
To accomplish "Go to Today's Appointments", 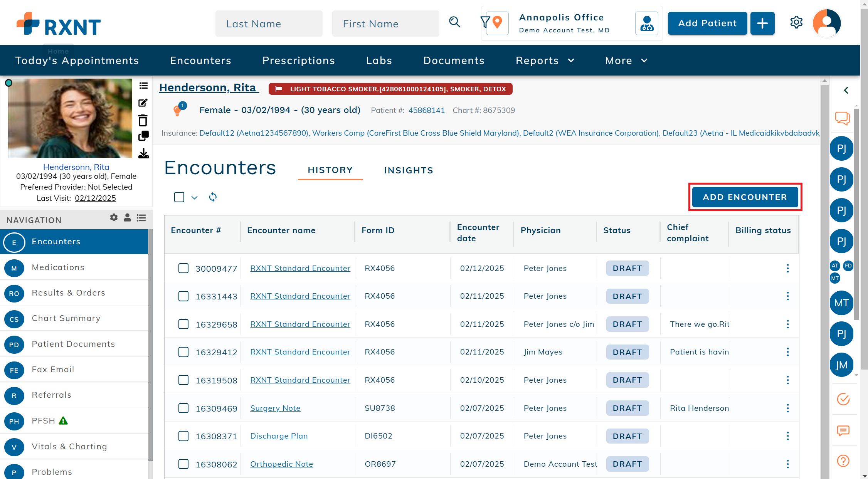I will [77, 61].
